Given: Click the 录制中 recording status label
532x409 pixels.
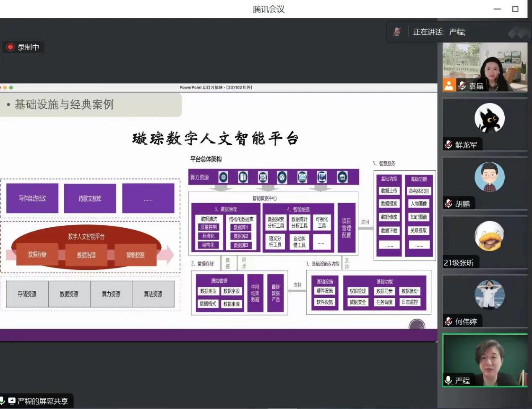Looking at the screenshot, I should pyautogui.click(x=28, y=47).
